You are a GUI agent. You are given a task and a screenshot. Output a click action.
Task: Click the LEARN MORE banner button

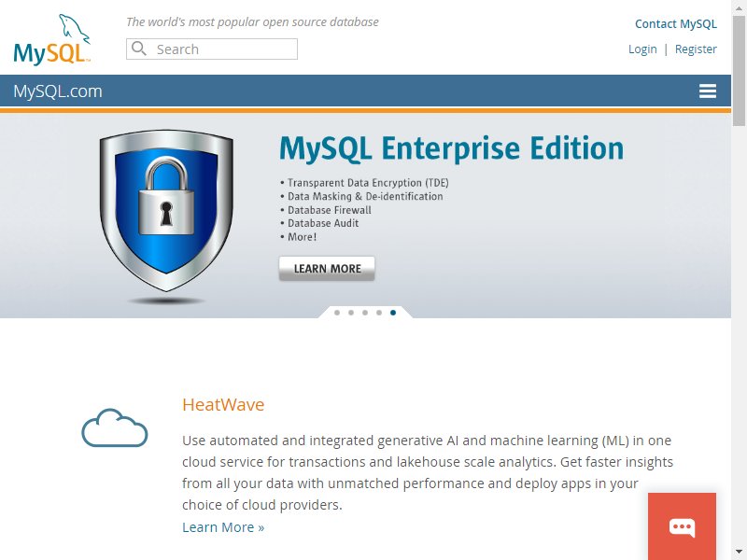(x=327, y=269)
